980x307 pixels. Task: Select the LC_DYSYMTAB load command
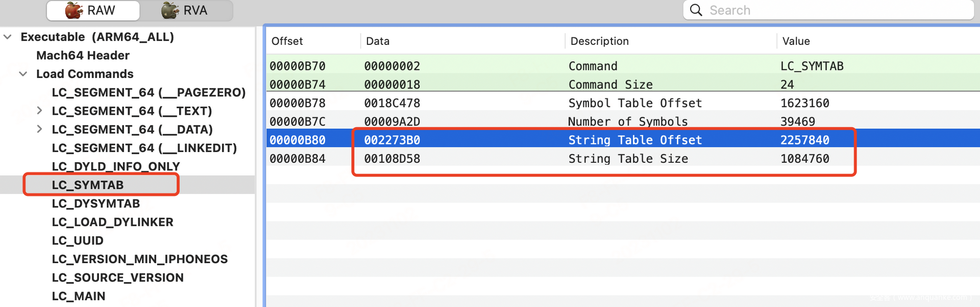click(95, 203)
